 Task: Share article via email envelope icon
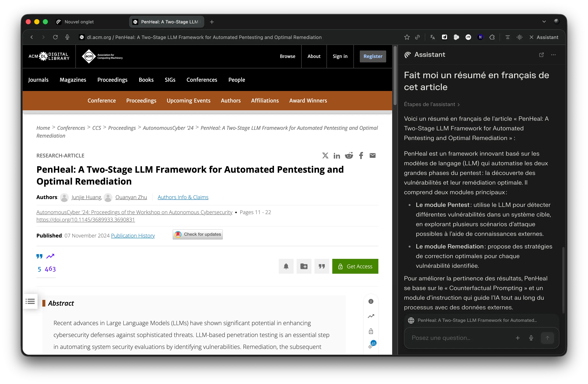[x=372, y=155]
